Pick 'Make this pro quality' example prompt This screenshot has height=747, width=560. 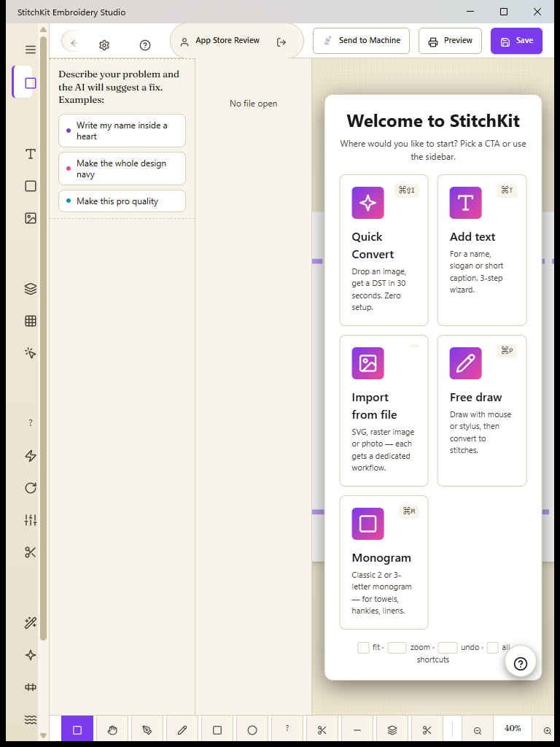pos(122,201)
